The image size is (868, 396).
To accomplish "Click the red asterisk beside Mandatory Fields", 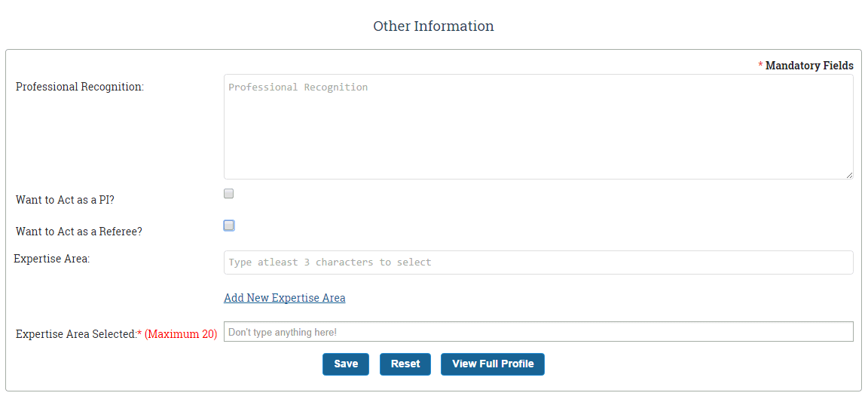I will tap(760, 66).
